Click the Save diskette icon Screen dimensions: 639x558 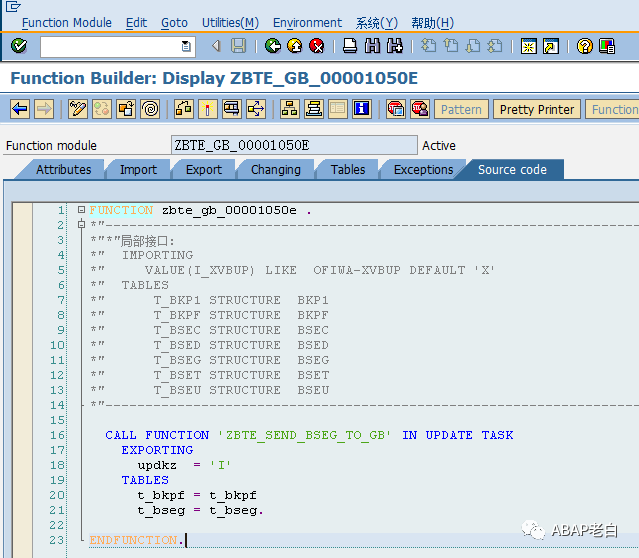239,46
